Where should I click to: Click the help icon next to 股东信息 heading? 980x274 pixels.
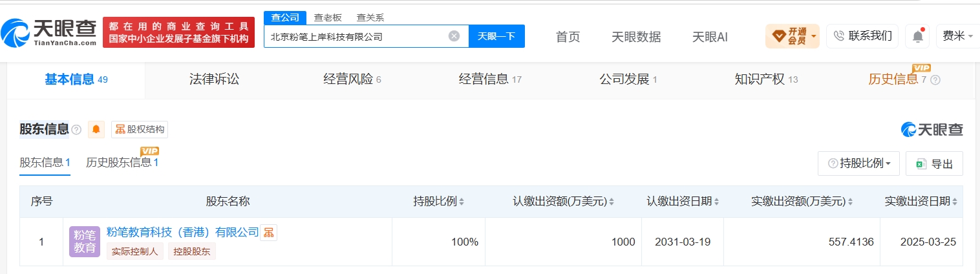(76, 130)
